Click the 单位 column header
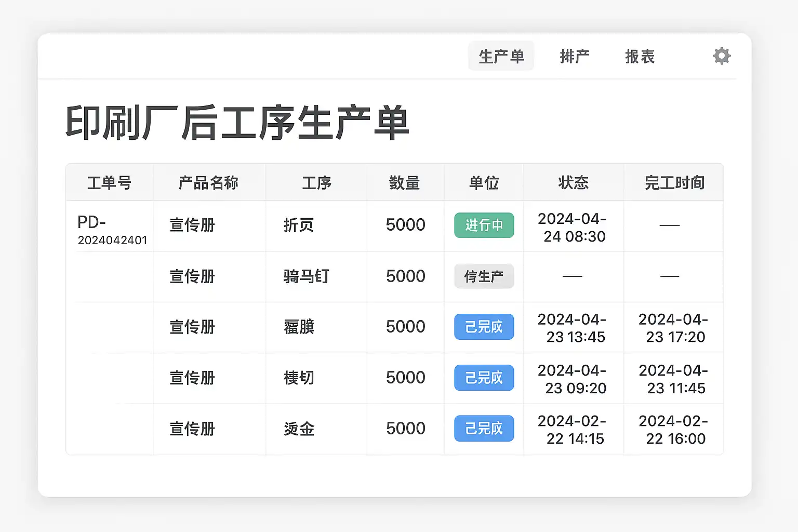The width and height of the screenshot is (798, 532). tap(484, 183)
